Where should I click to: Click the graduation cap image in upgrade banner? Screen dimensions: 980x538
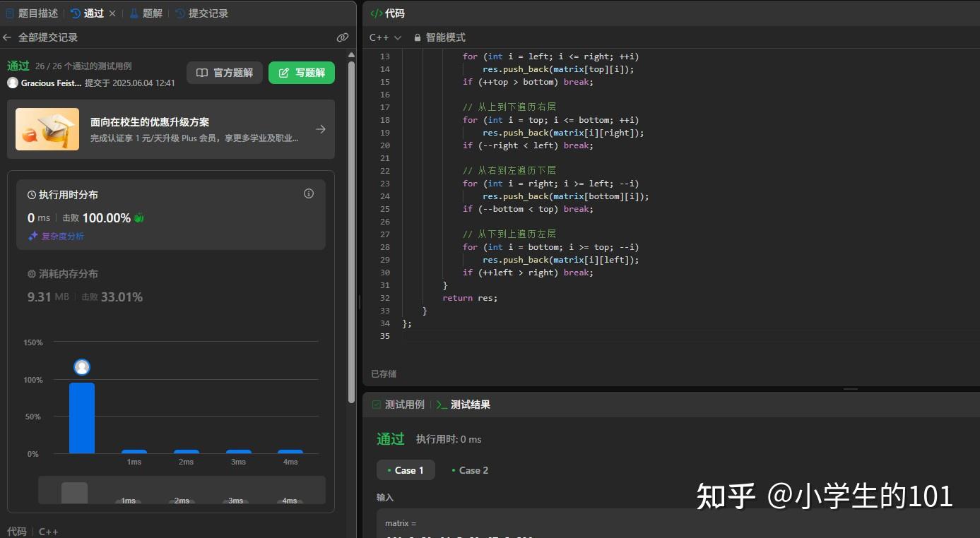[47, 129]
